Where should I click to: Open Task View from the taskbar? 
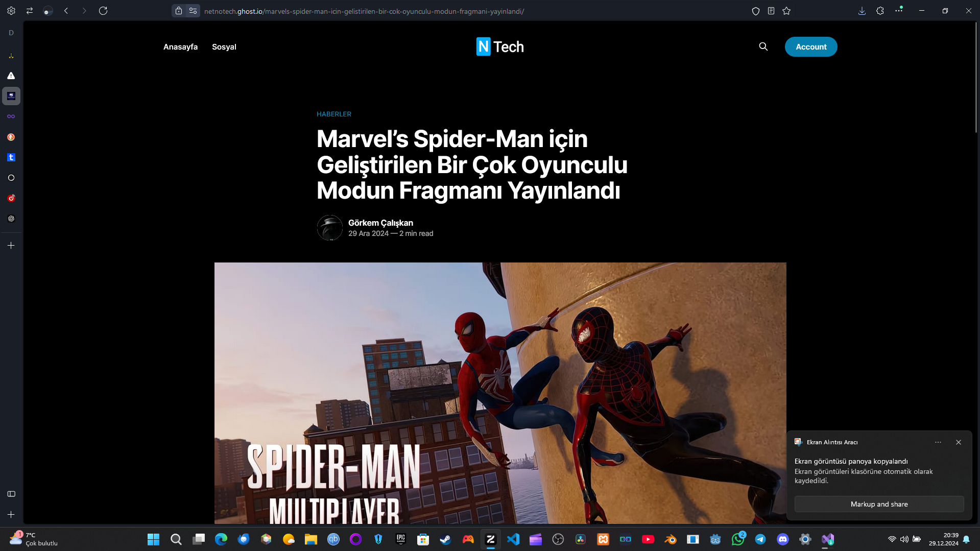click(199, 539)
